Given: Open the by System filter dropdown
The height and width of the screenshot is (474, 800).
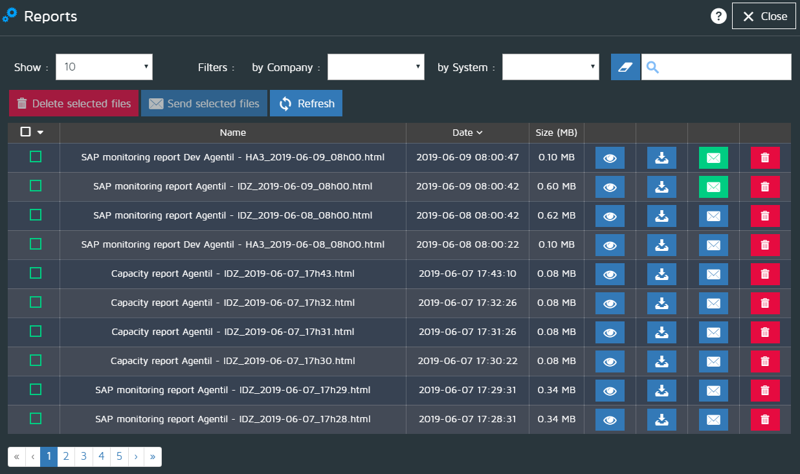Looking at the screenshot, I should point(550,67).
